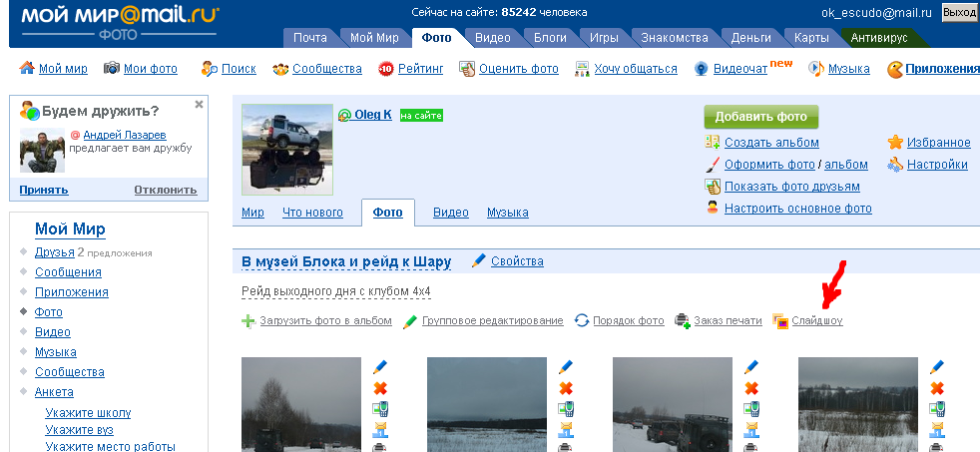Viewport: 980px width, 452px height.
Task: Switch to the Музыка profile tab
Action: pyautogui.click(x=507, y=213)
